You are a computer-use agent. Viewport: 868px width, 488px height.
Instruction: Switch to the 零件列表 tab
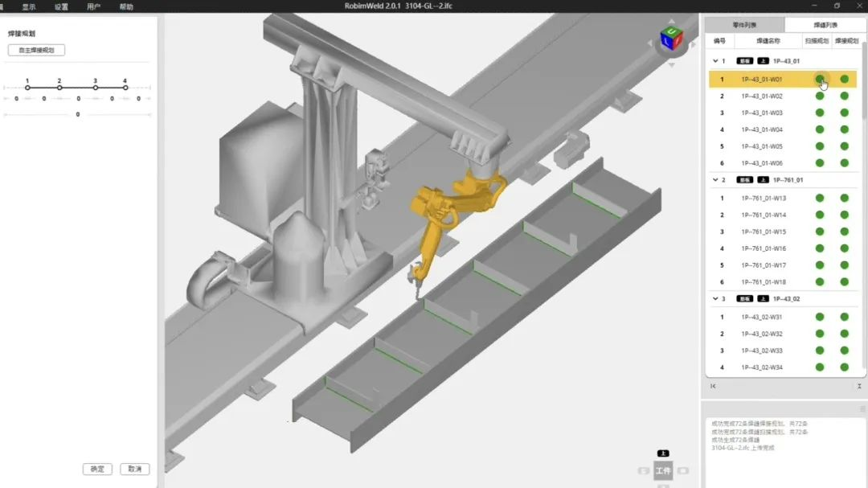pyautogui.click(x=744, y=25)
